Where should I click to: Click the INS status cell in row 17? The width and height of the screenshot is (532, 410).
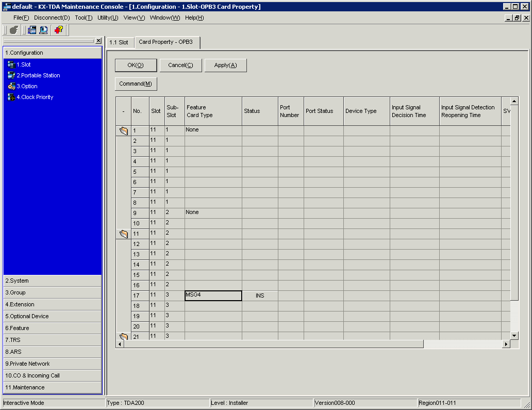pyautogui.click(x=260, y=296)
